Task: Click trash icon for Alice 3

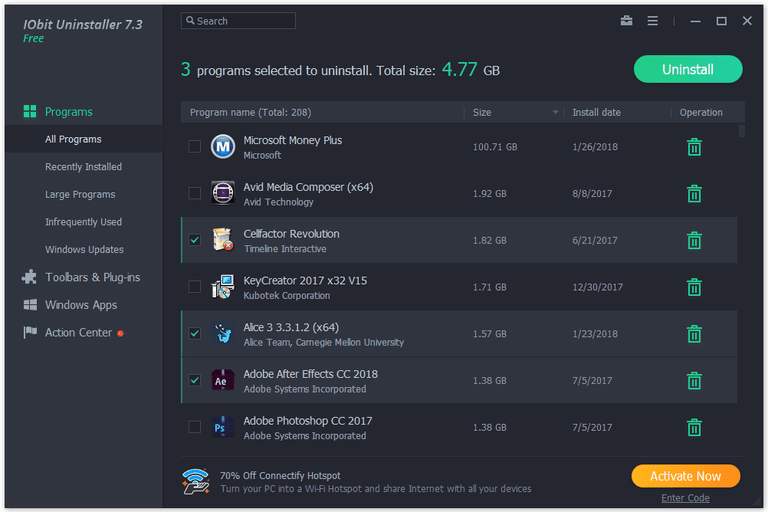Action: coord(694,334)
